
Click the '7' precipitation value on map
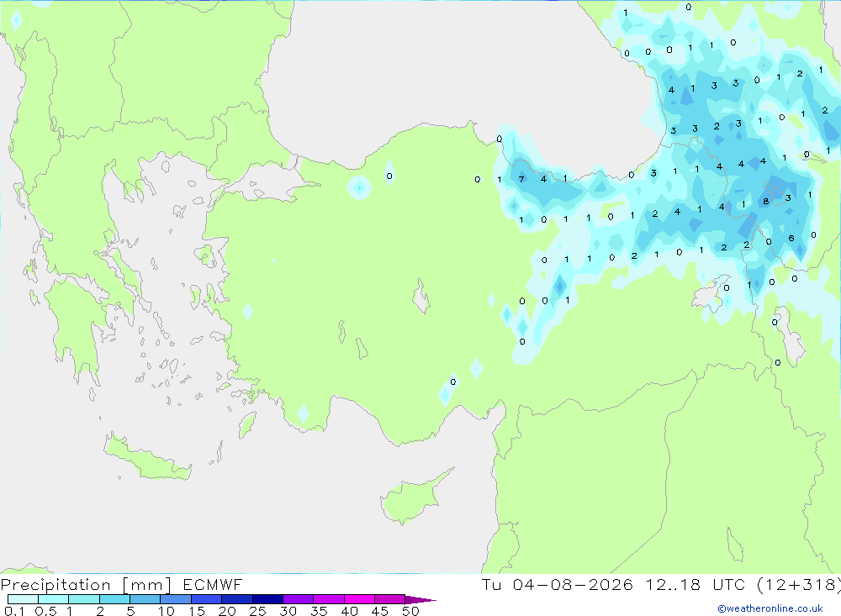coord(521,179)
